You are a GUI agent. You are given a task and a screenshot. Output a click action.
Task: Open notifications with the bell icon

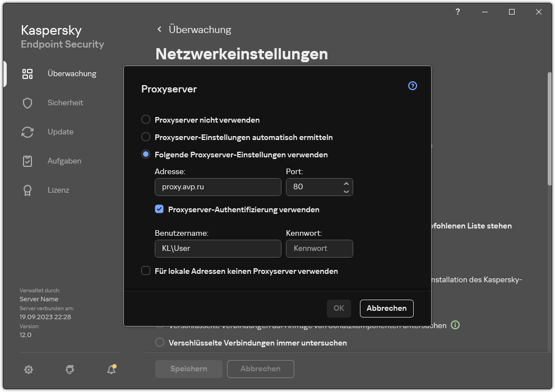tap(111, 370)
